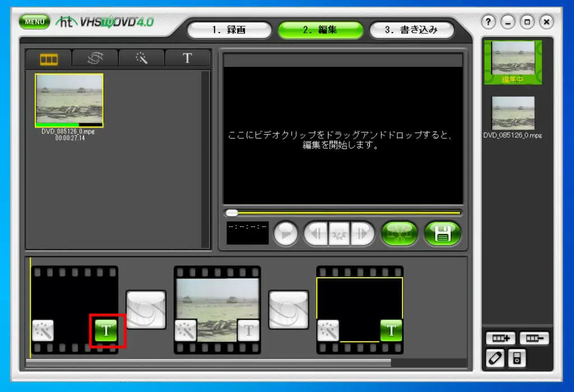The image size is (574, 392).
Task: Click the green scissors cut clip button
Action: pos(400,234)
